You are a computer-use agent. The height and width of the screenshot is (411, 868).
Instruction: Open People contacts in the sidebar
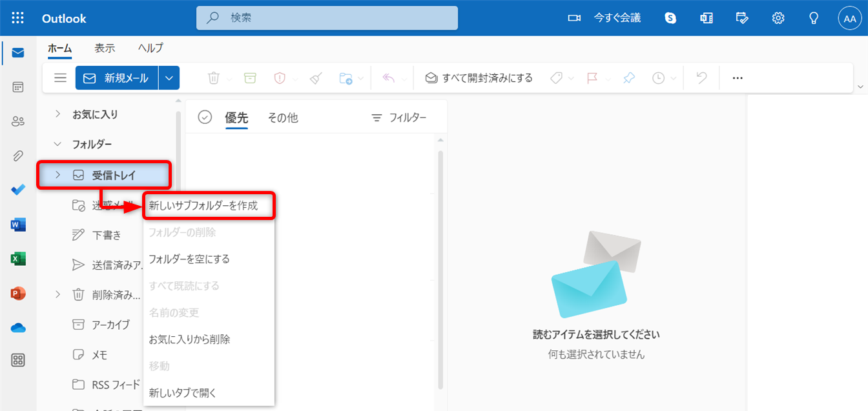pos(18,121)
